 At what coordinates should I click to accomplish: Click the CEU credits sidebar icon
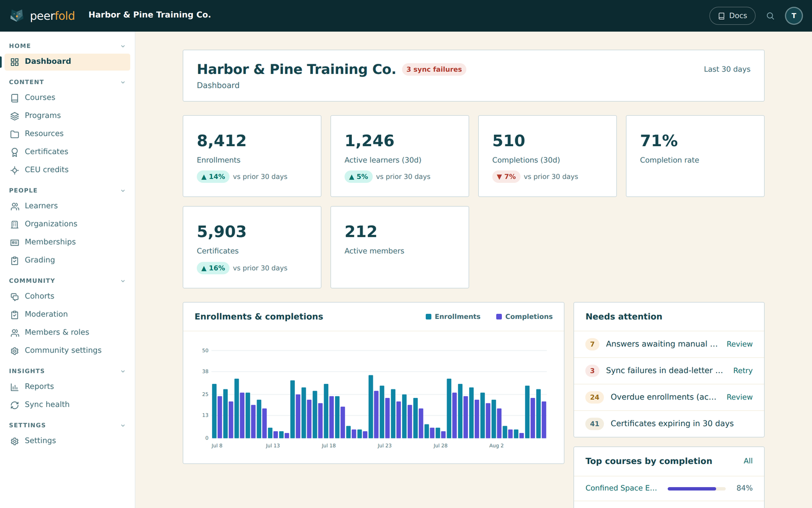15,170
